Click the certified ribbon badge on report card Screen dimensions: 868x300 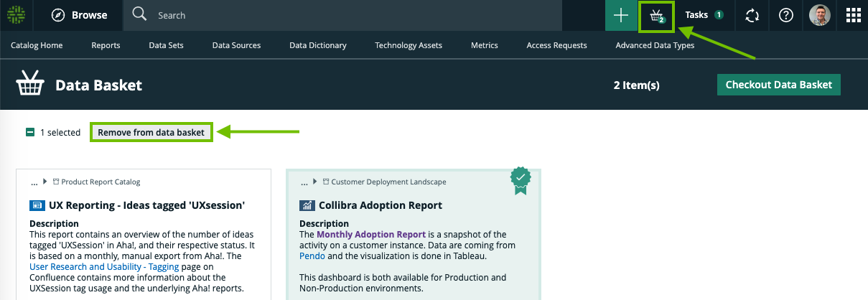tap(521, 179)
